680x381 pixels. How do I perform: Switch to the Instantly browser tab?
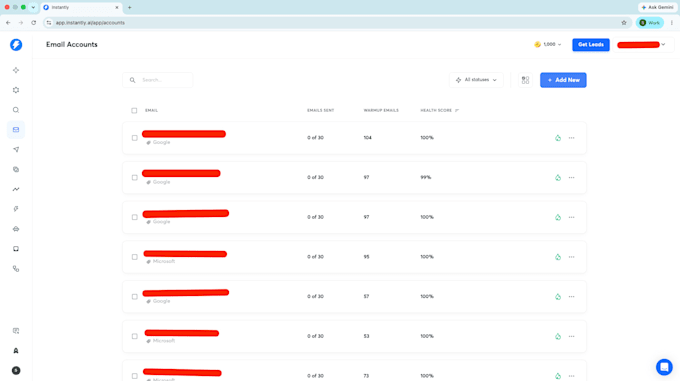(80, 7)
